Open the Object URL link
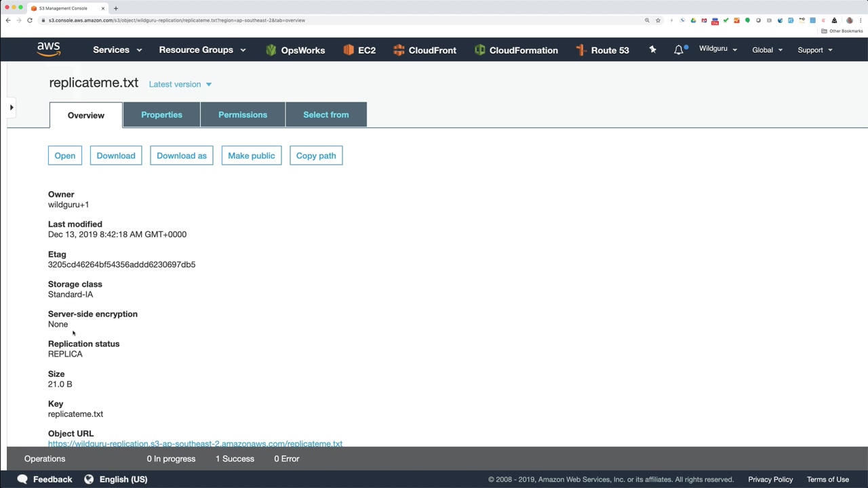Screen dimensions: 868x488 [195, 443]
